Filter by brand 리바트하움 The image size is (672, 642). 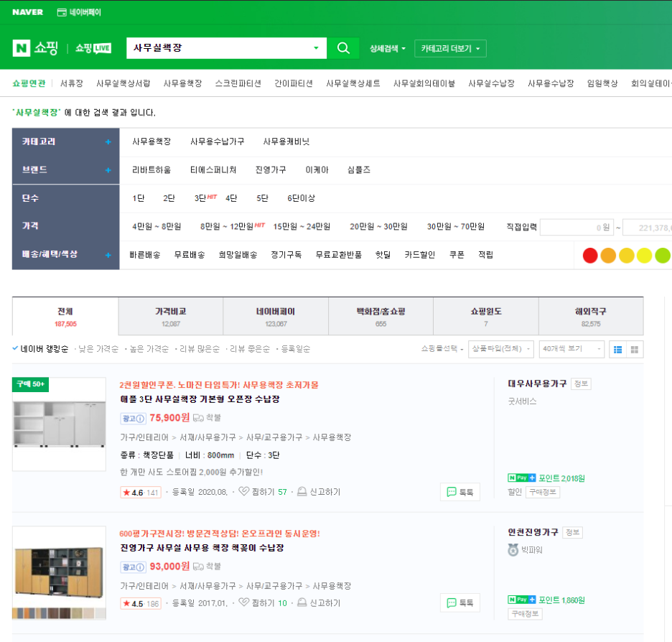coord(151,170)
